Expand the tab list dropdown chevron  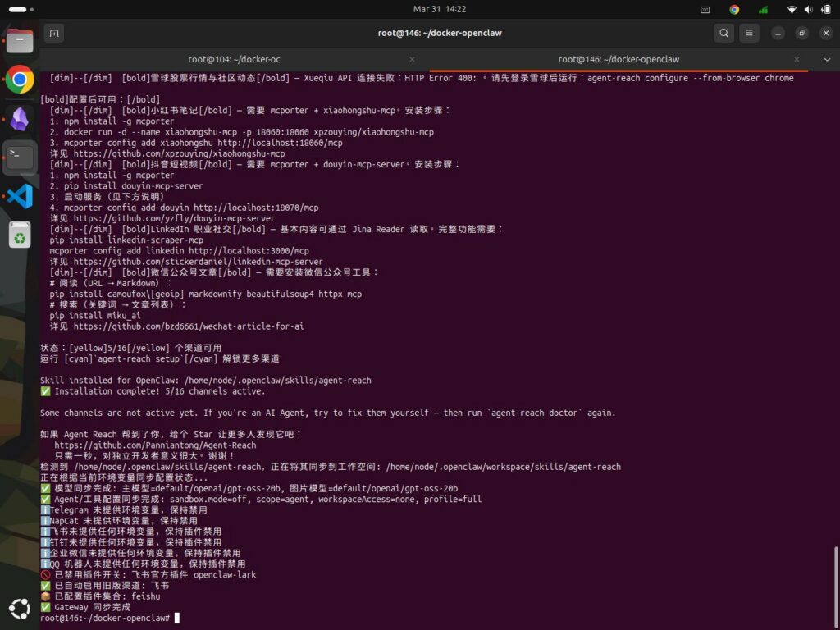point(828,59)
